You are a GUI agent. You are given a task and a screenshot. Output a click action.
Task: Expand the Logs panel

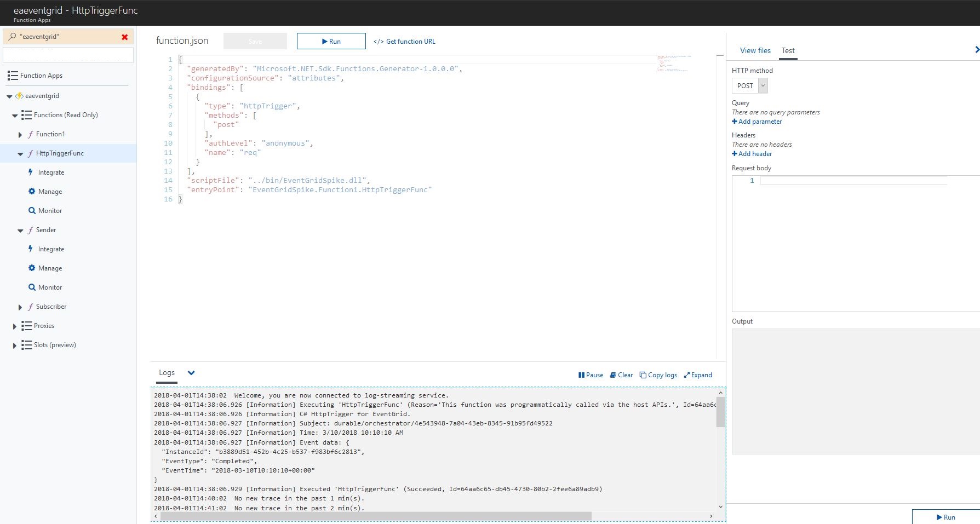click(698, 375)
